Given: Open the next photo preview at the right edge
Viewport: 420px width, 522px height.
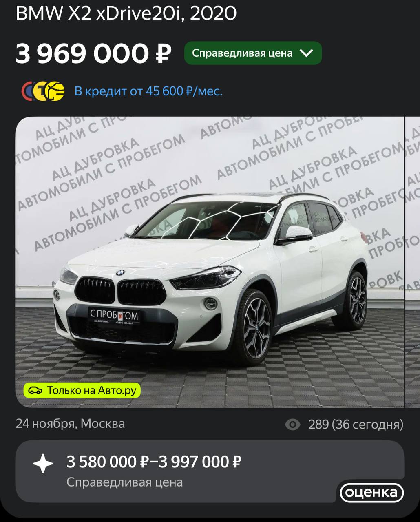Looking at the screenshot, I should click(x=413, y=262).
